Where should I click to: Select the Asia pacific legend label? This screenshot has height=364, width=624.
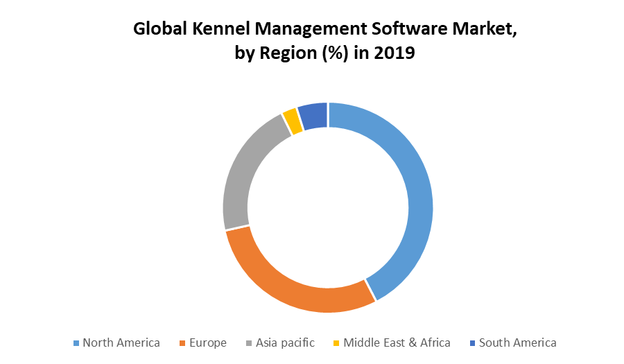(285, 343)
